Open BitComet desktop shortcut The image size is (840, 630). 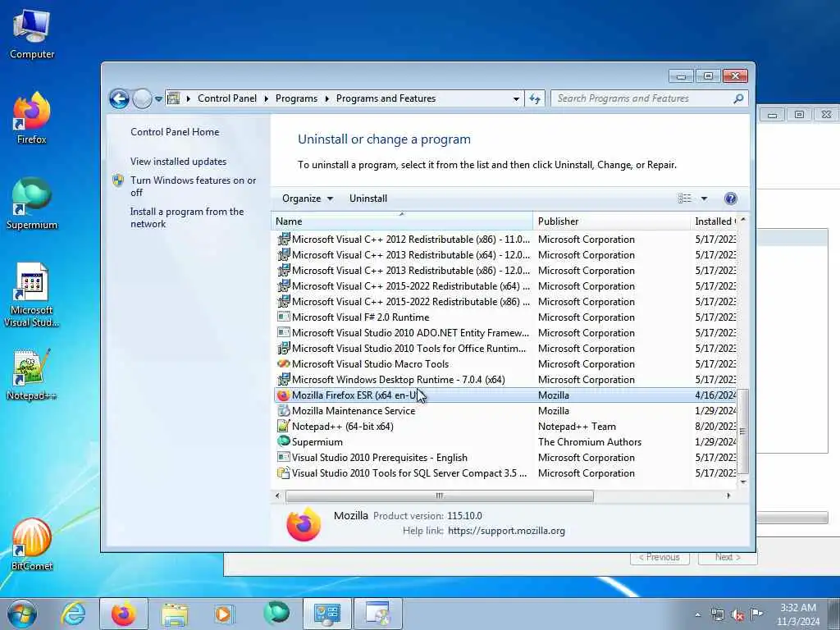32,545
